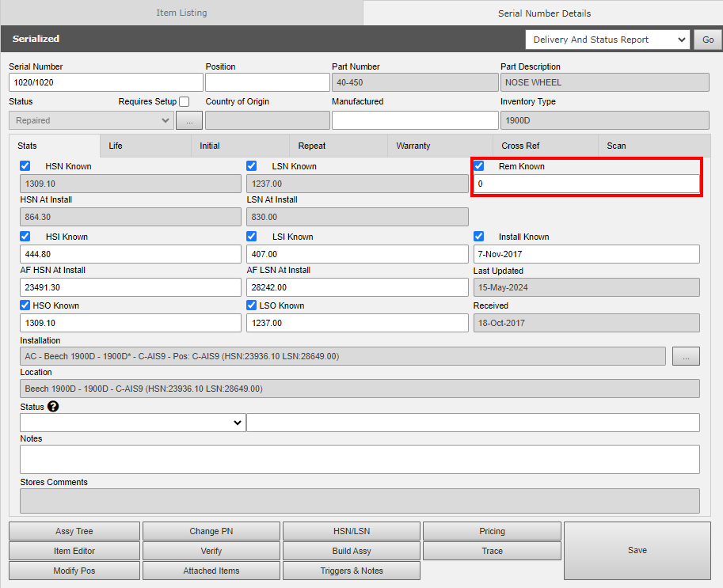Screen dimensions: 723x588
Task: Click the Serial Number input field
Action: click(106, 82)
